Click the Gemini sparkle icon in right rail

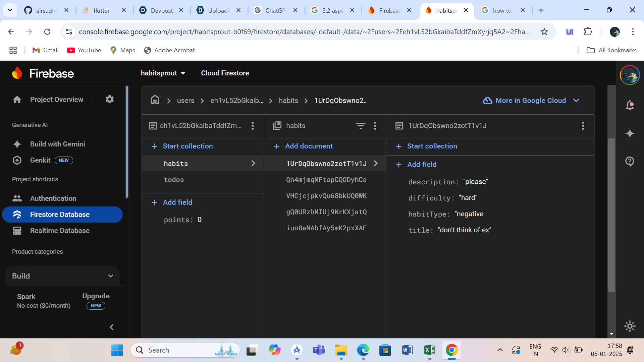[x=630, y=133]
